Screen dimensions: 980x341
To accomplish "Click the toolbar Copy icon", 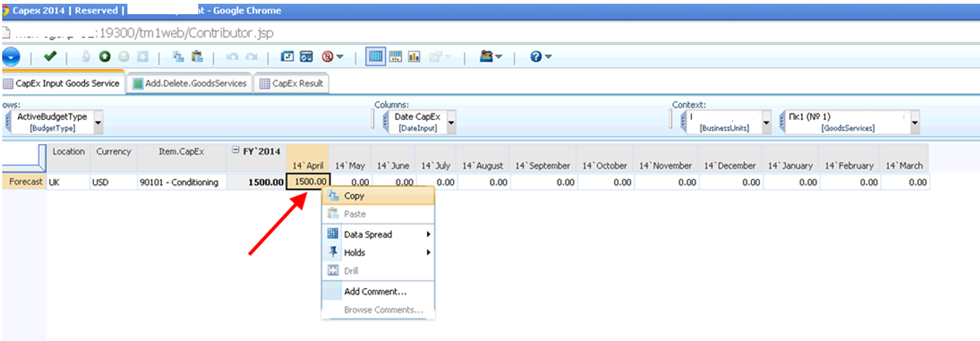I will (179, 57).
